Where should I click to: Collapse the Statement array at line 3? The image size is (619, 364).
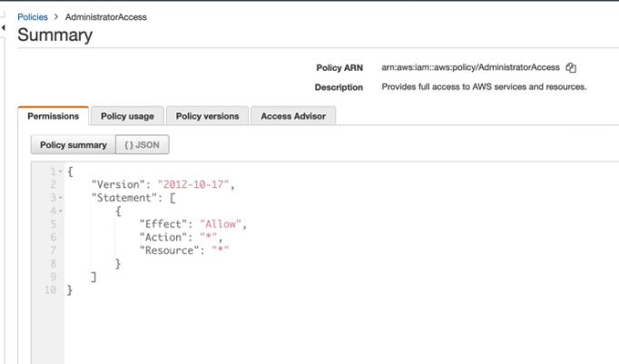(x=59, y=198)
